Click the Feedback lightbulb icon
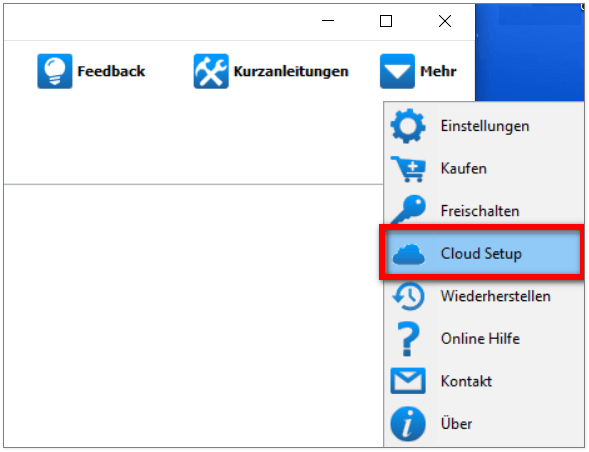589x452 pixels. point(55,71)
